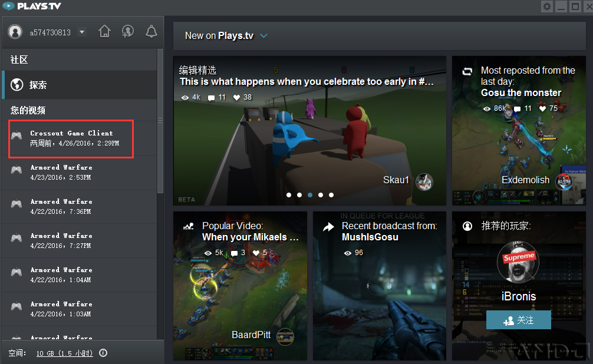Select the fifth carousel dot on featured video
Viewport: 593px width, 364px height.
[x=331, y=195]
